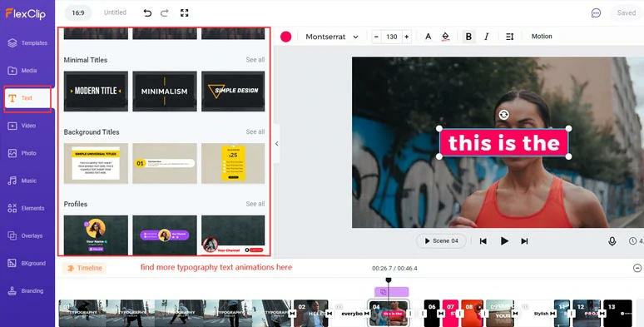The image size is (644, 327).
Task: Click the pink text color swatch
Action: click(286, 37)
